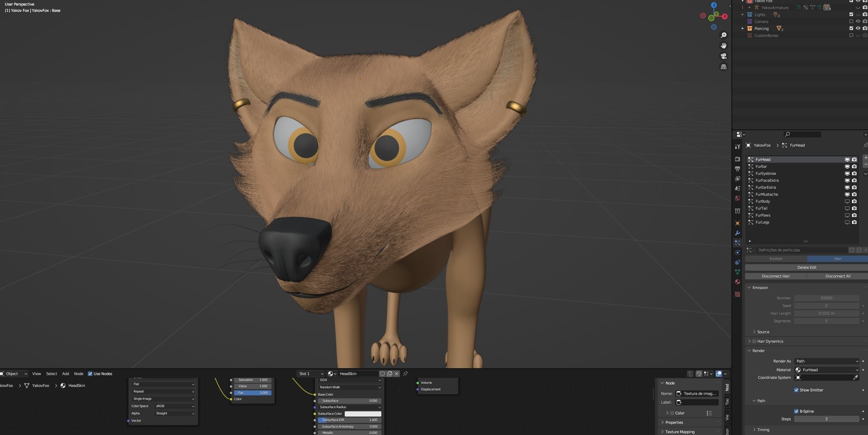This screenshot has height=435, width=868.
Task: Click the Z axis on navigation gizmo
Action: (x=714, y=5)
